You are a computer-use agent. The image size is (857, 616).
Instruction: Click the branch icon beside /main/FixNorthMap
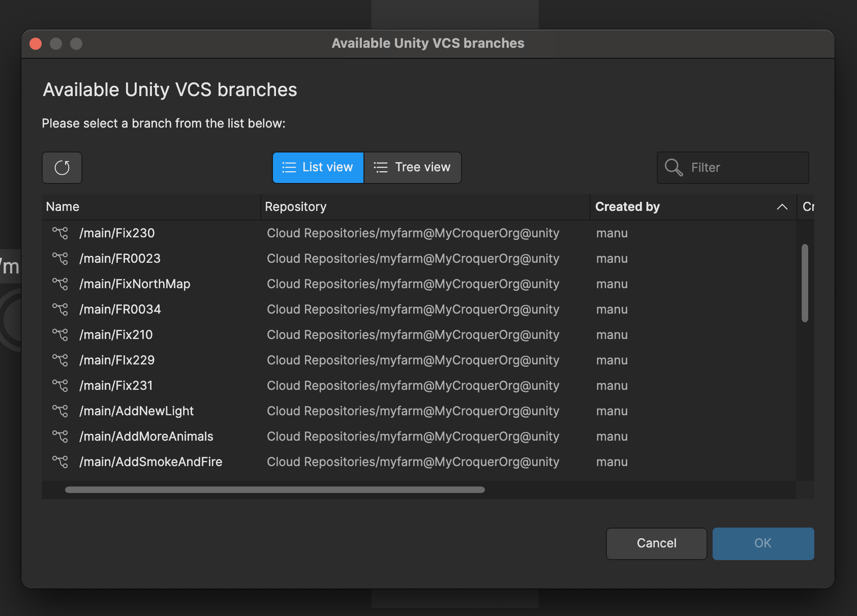tap(60, 284)
